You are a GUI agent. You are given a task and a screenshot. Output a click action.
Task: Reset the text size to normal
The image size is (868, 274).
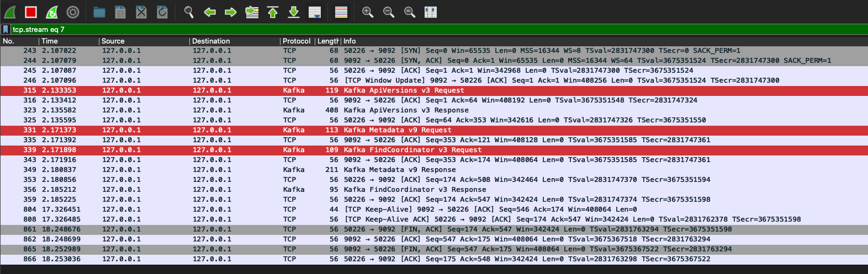point(410,12)
